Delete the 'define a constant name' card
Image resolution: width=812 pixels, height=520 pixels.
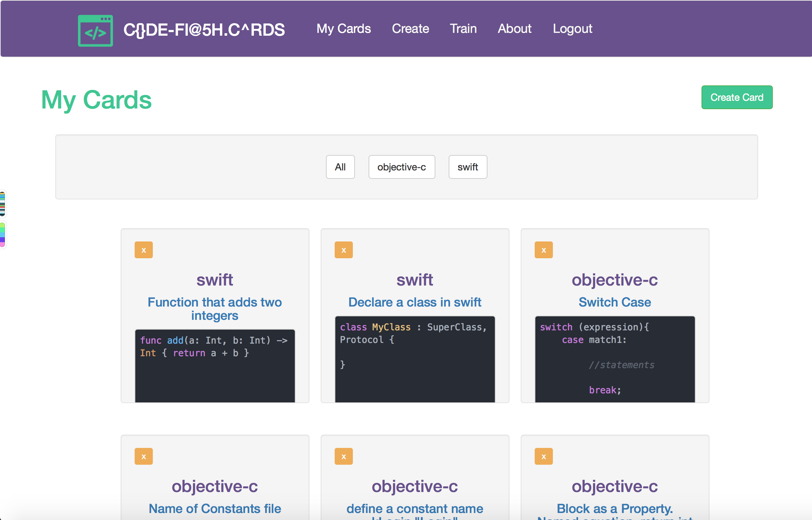click(x=343, y=456)
